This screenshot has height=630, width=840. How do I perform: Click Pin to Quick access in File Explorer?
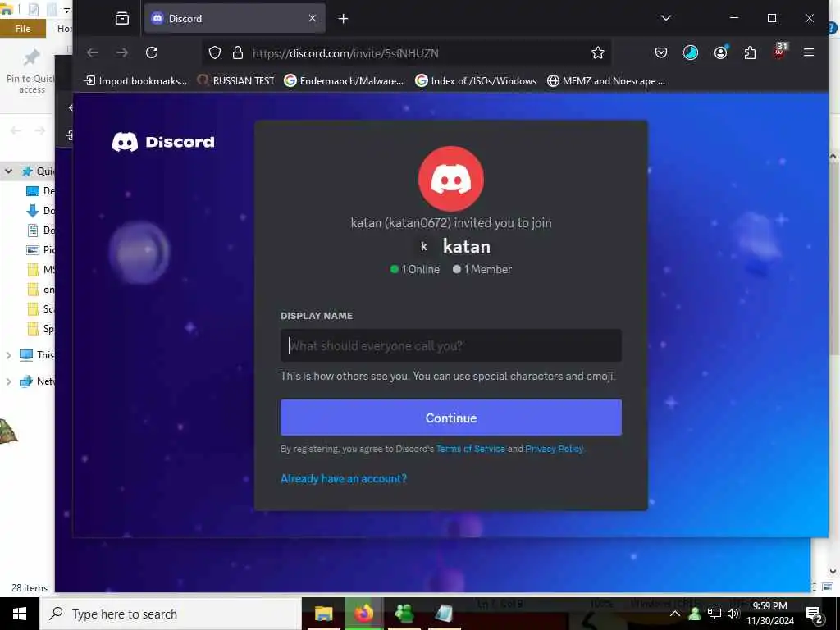pos(30,71)
